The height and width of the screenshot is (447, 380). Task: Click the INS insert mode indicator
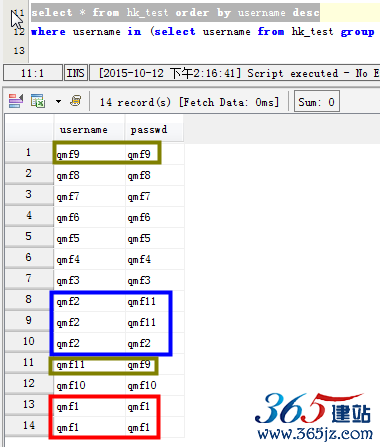(76, 73)
